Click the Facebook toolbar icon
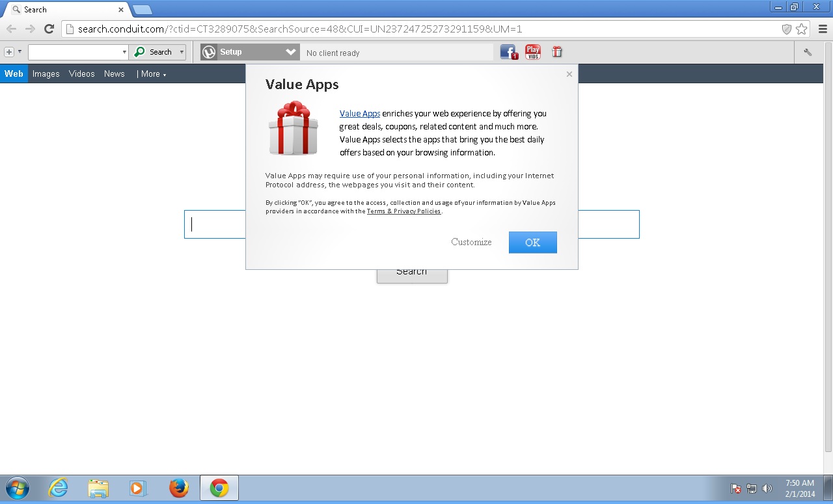Viewport: 833px width, 504px height. coord(509,52)
